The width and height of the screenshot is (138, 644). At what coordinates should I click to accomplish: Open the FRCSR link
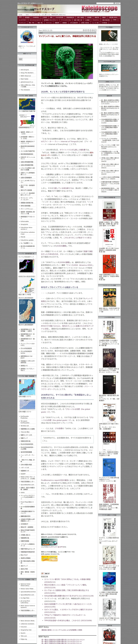coord(23,237)
